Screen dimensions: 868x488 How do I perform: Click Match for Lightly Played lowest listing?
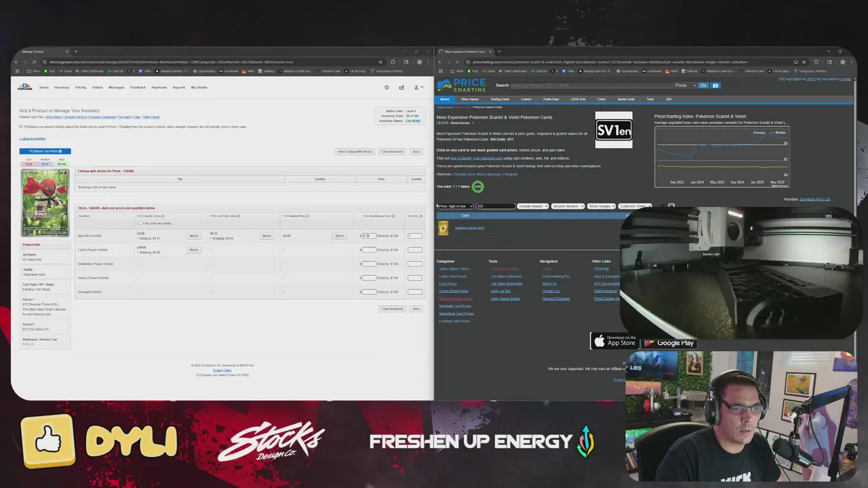coord(194,249)
